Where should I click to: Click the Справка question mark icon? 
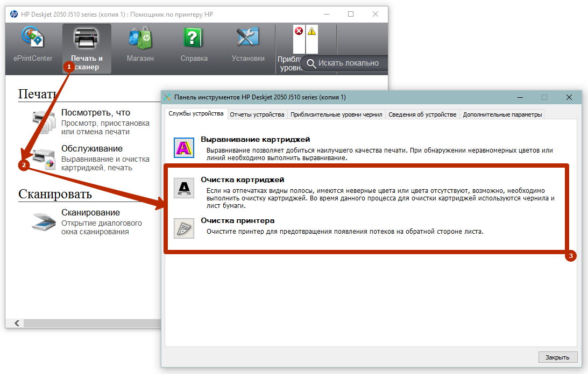(194, 39)
